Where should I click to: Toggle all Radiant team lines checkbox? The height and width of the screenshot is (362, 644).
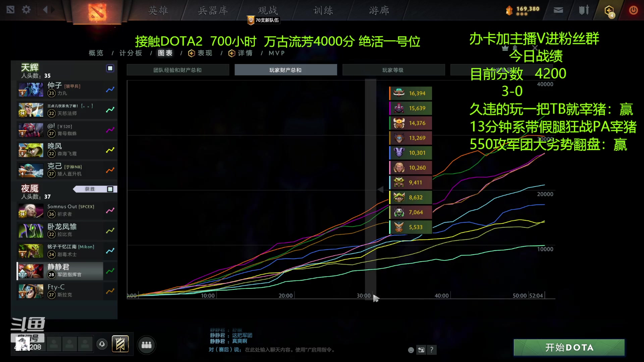point(110,68)
